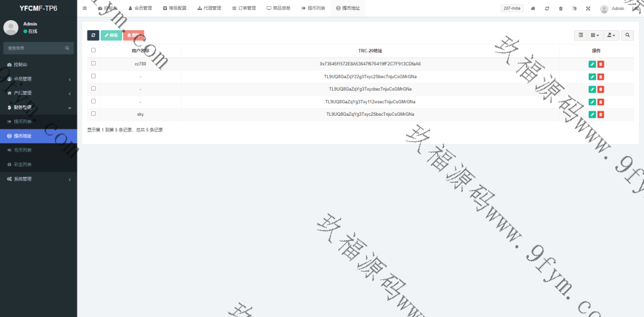Screen dimensions: 644x317
Task: Open 充币列表 in the sidebar
Action: click(23, 150)
